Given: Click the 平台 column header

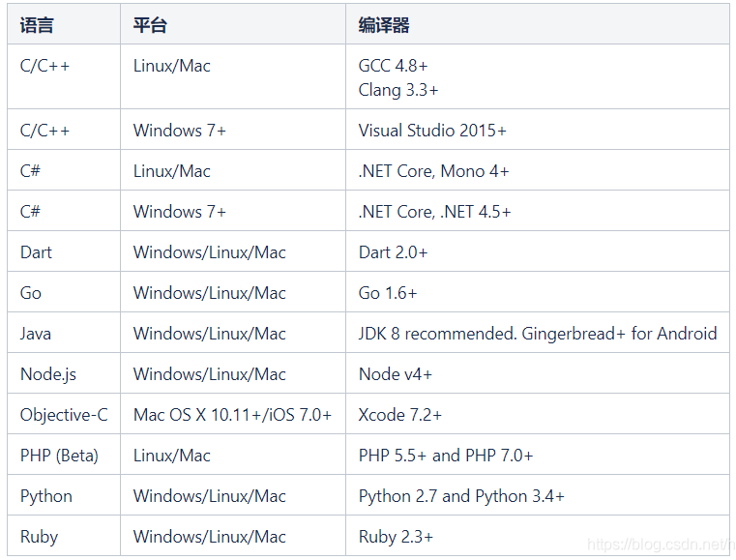Looking at the screenshot, I should click(150, 25).
